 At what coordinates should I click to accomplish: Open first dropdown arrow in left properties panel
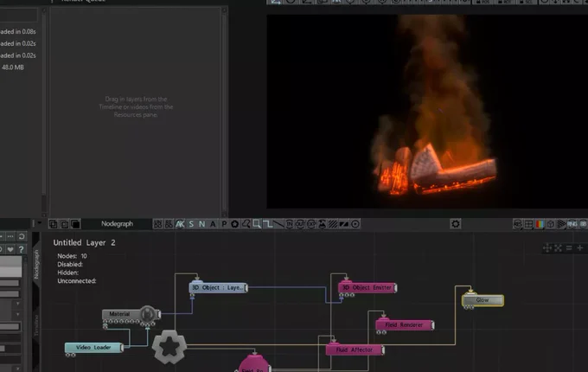click(x=17, y=303)
